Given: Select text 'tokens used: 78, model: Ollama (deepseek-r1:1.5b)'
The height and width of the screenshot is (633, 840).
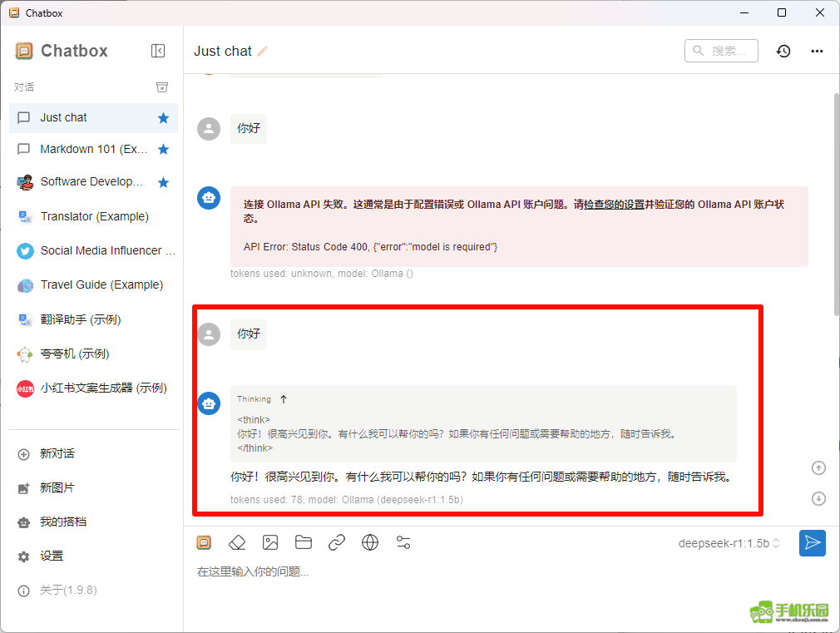Looking at the screenshot, I should point(347,500).
